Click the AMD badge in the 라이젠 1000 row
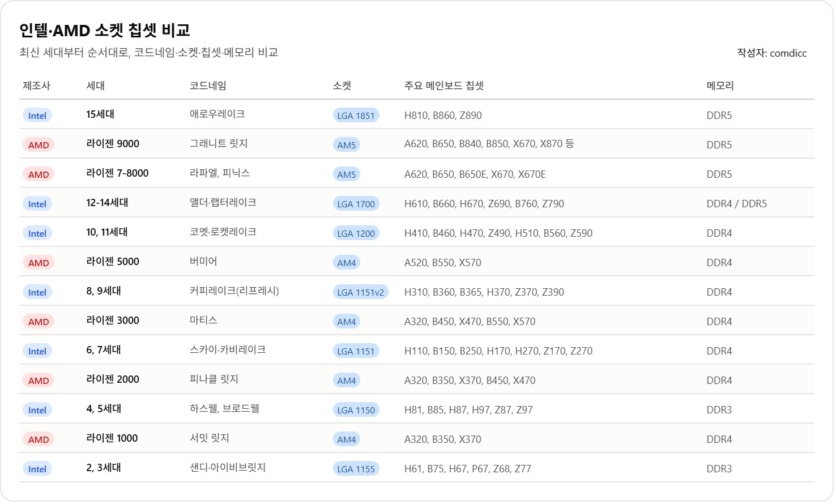836x504 pixels. point(39,439)
